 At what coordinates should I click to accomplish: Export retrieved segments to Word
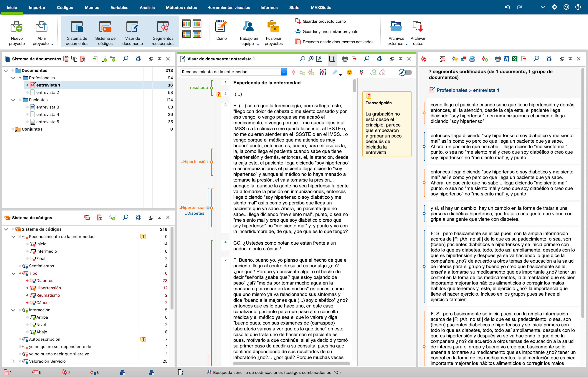click(x=506, y=59)
